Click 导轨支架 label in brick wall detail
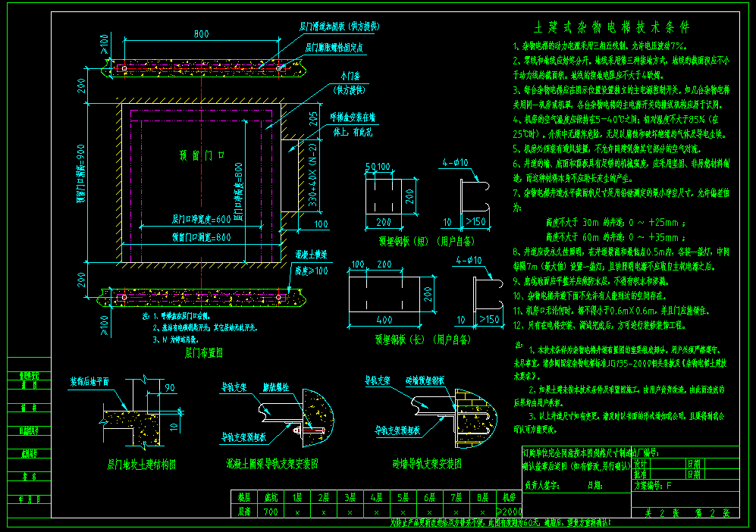756x532 pixels. pos(378,380)
